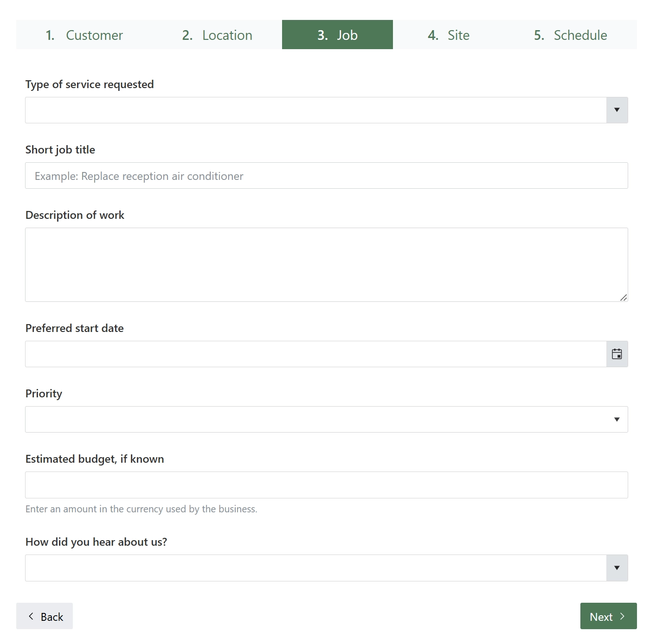This screenshot has height=644, width=656.
Task: Click the Type of service requested combo box field
Action: [x=316, y=110]
